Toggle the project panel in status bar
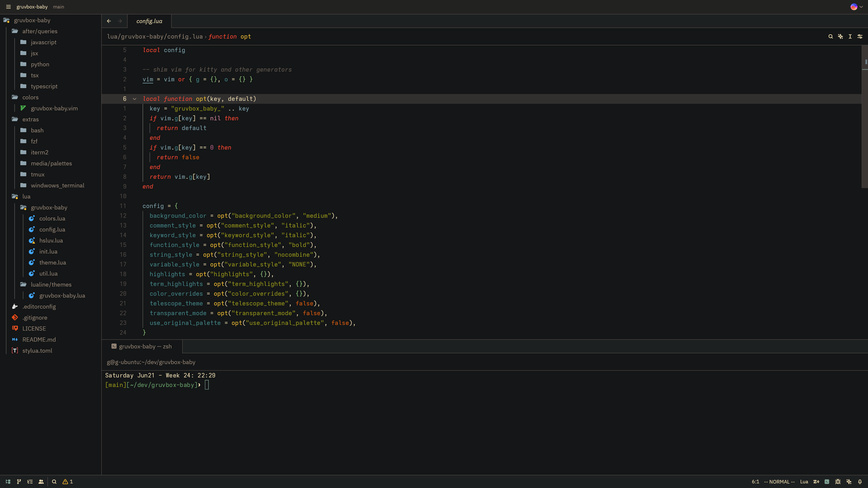 (8, 482)
